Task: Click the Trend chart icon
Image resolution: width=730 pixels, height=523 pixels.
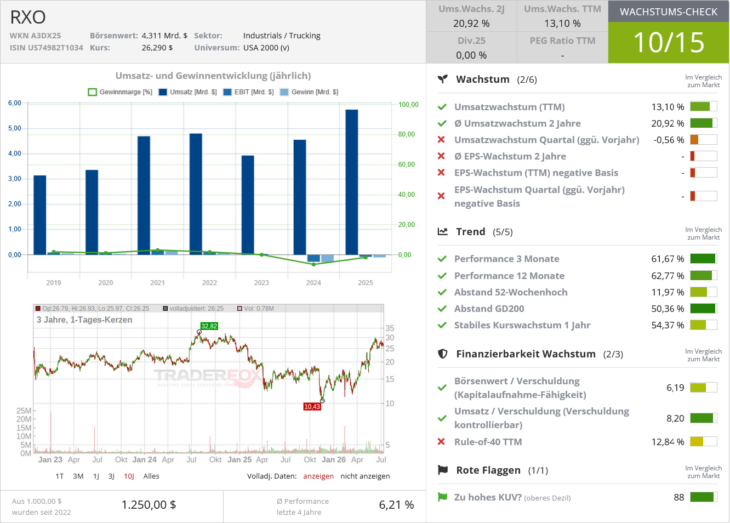Action: [443, 231]
